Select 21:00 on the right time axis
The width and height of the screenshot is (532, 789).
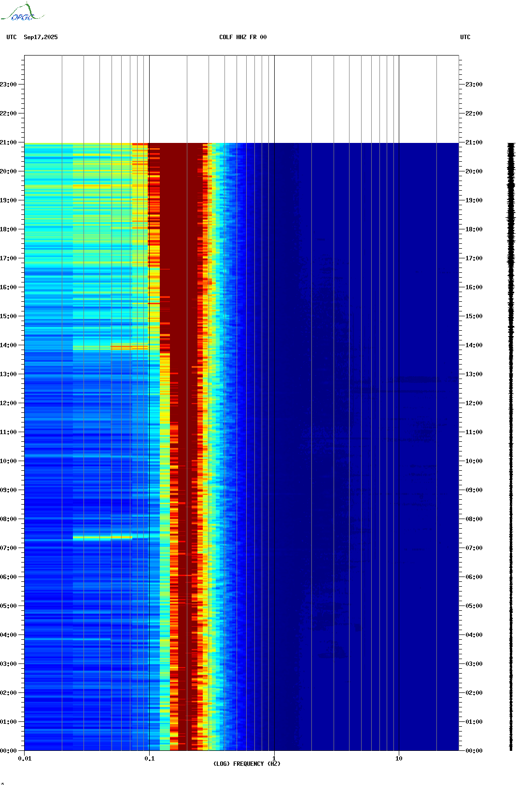click(x=474, y=142)
